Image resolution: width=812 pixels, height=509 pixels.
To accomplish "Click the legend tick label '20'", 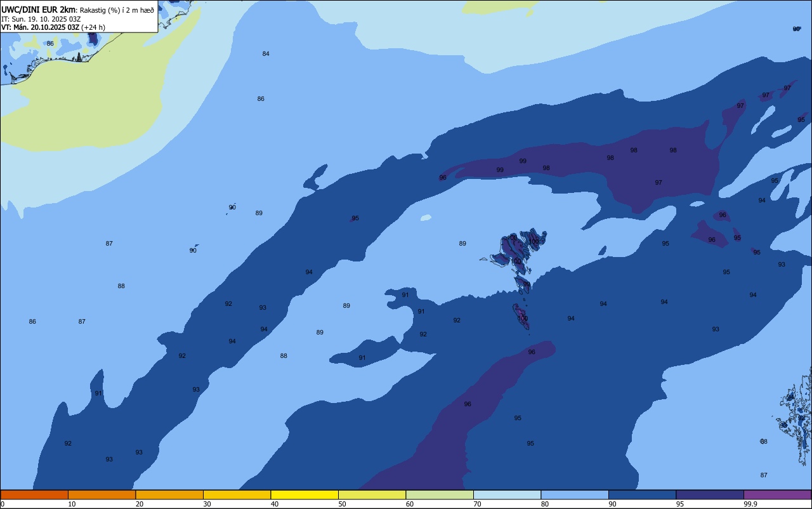I will pos(140,504).
